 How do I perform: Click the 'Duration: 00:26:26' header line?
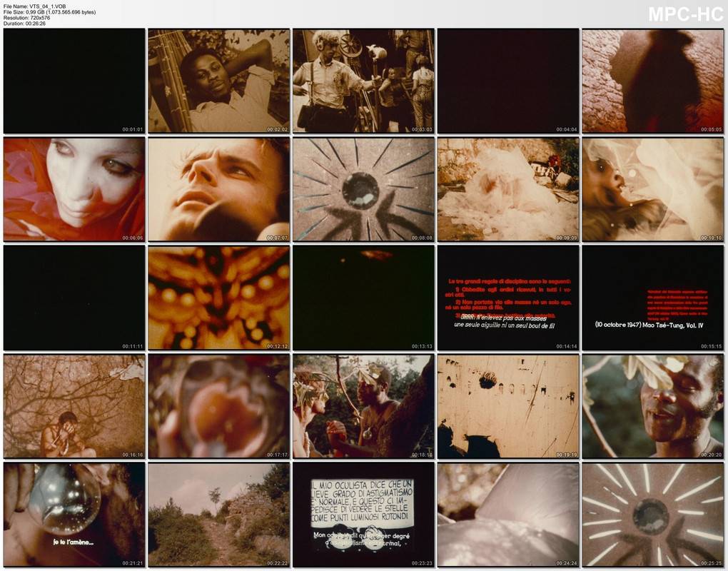24,24
